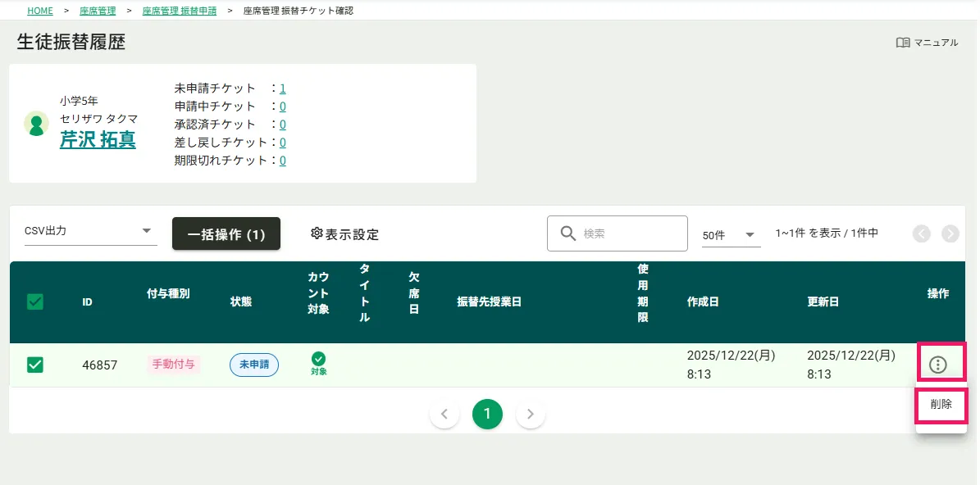
Task: Click the 未申請チケット count link
Action: click(282, 88)
